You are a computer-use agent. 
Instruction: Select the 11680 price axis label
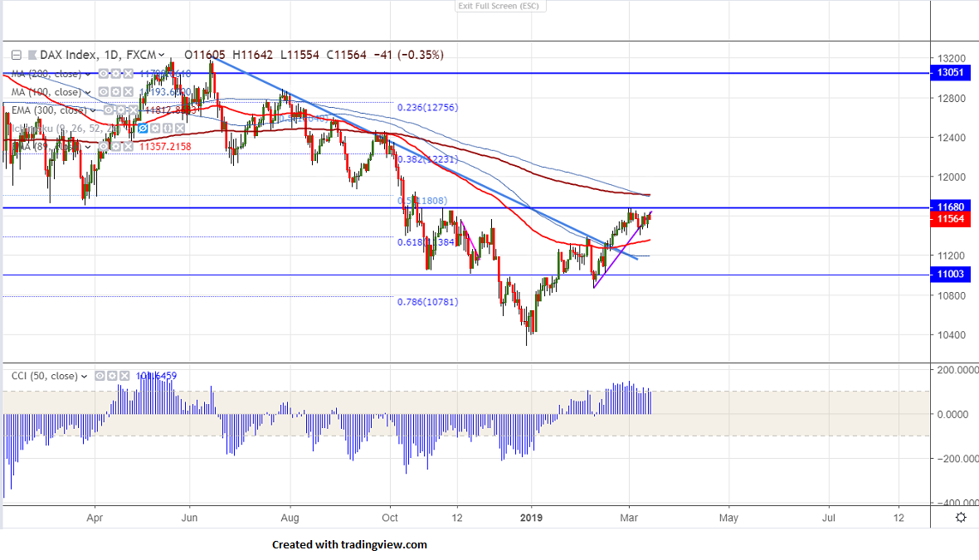[950, 207]
